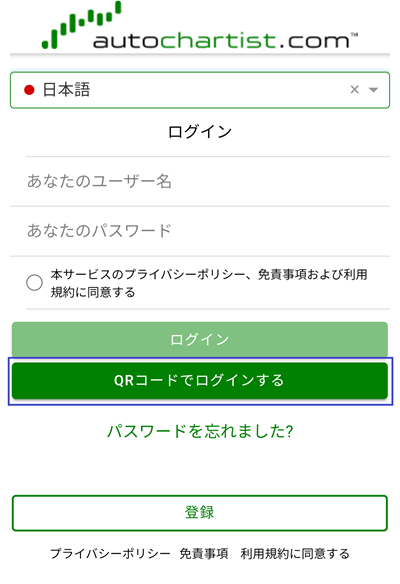The width and height of the screenshot is (400, 584).
Task: Expand the language list with the arrow
Action: coord(373,90)
